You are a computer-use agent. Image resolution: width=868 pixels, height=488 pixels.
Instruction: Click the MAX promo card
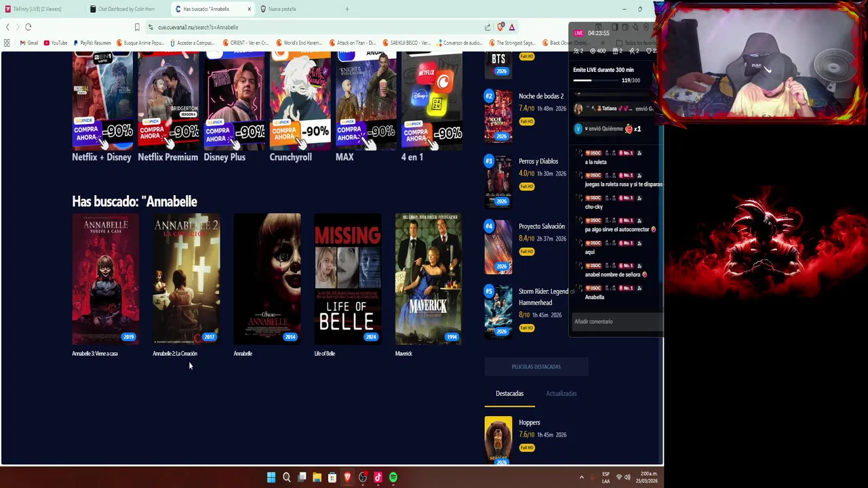366,107
